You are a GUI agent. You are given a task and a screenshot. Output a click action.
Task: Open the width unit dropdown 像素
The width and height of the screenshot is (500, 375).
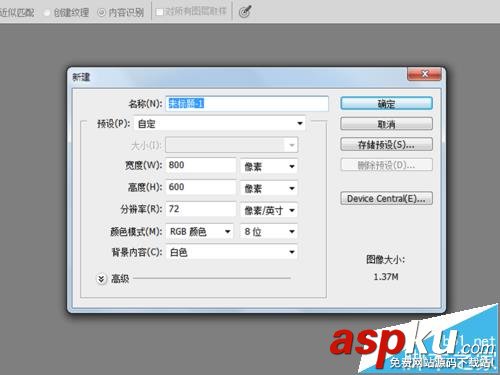pyautogui.click(x=269, y=166)
